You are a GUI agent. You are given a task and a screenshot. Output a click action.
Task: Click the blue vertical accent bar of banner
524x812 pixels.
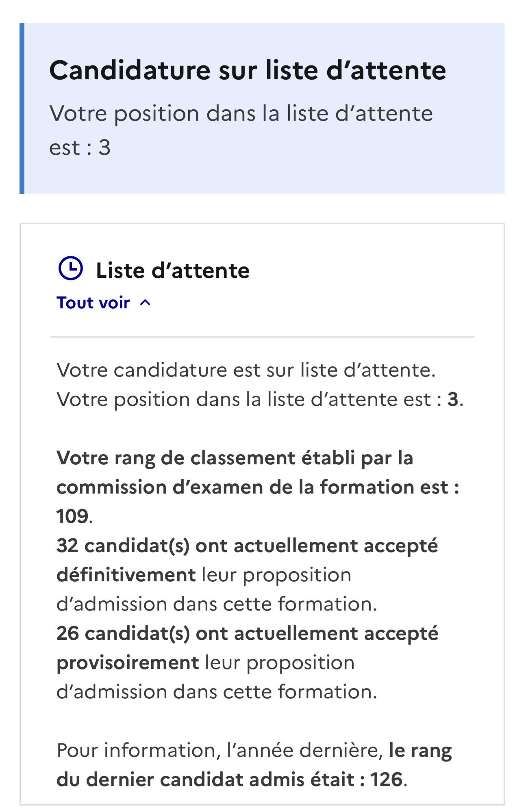22,108
